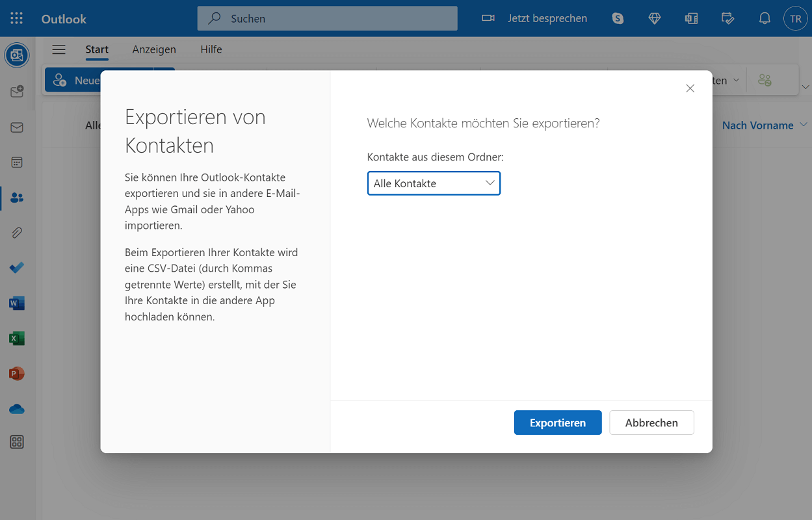Launch Word from sidebar
This screenshot has width=812, height=520.
point(17,303)
